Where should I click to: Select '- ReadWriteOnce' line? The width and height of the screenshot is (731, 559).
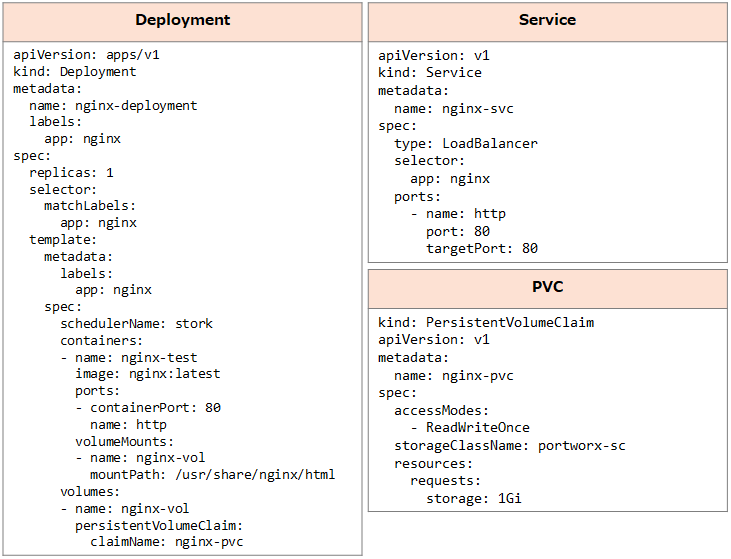tap(470, 428)
